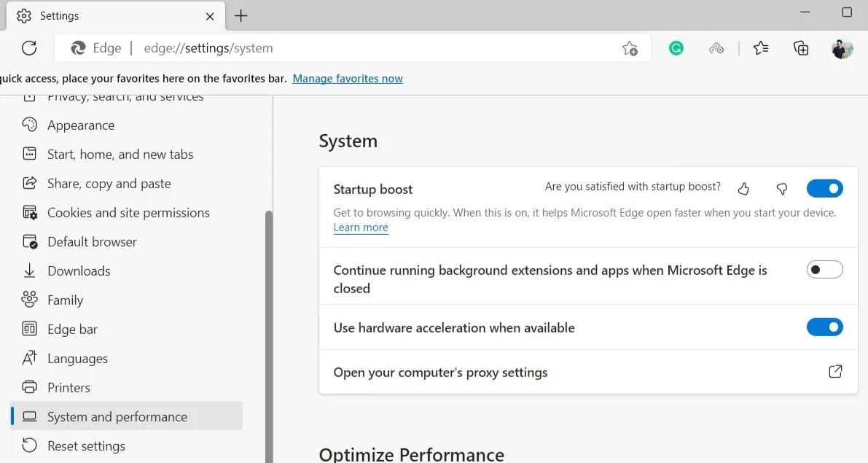Click the Printers icon in the sidebar

point(29,387)
